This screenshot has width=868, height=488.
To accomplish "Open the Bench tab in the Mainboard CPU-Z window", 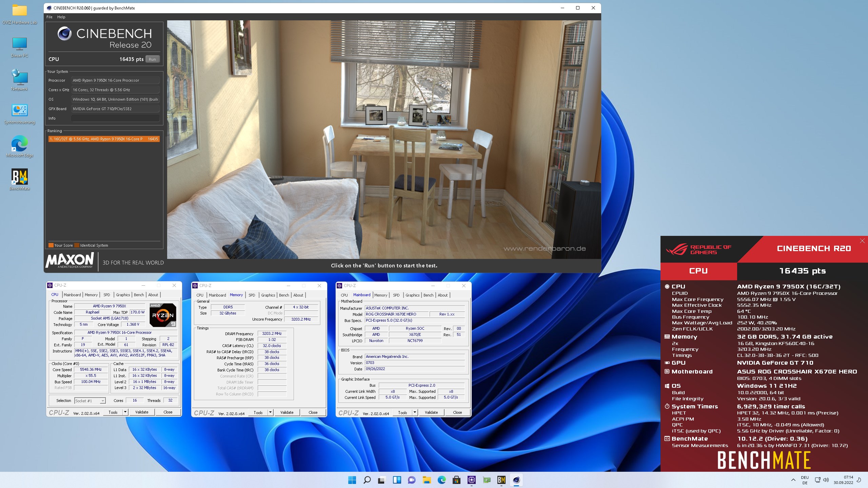I will click(429, 295).
